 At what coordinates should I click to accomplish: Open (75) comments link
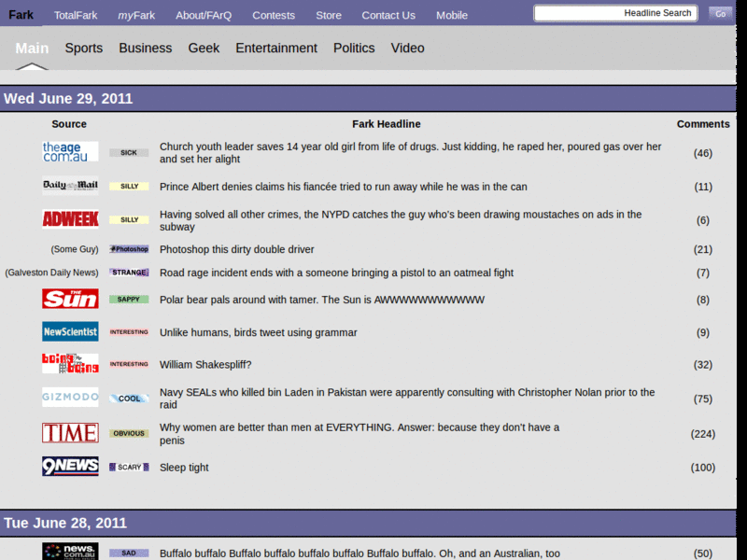[703, 399]
